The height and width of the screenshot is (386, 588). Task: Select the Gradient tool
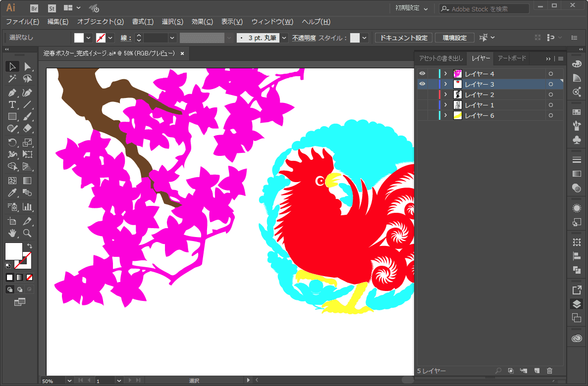pyautogui.click(x=27, y=181)
